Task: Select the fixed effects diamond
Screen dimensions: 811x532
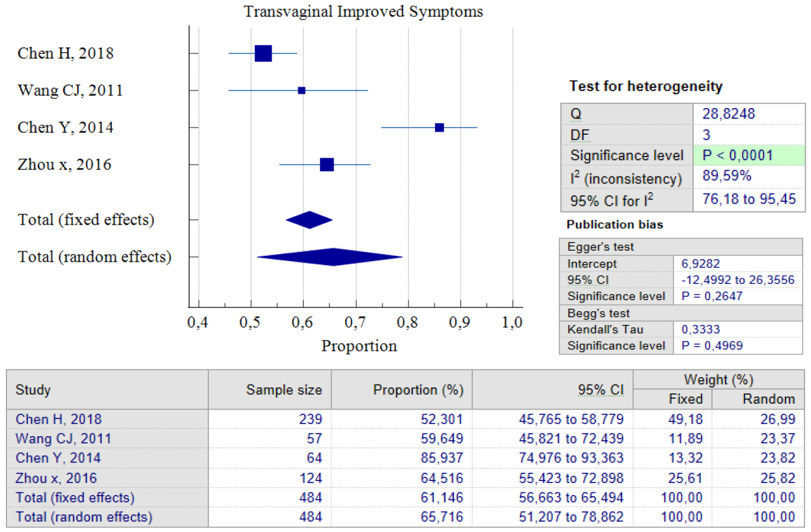Action: pyautogui.click(x=309, y=220)
